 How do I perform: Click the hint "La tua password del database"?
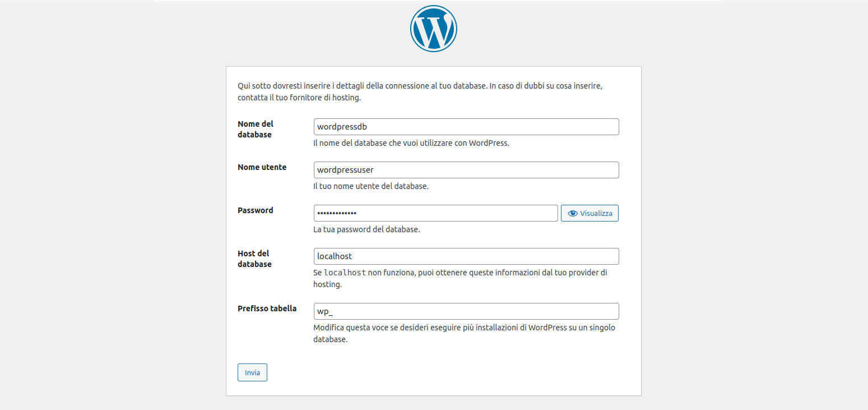366,229
